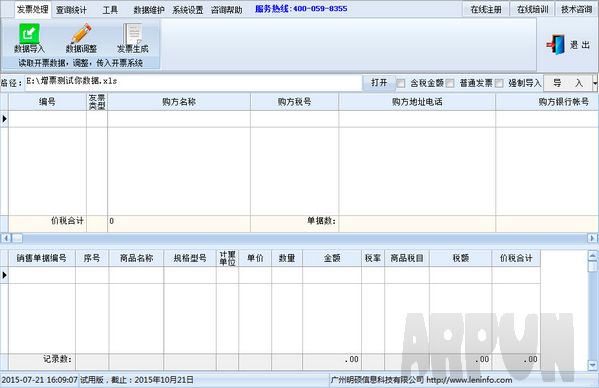Click the lower table's scroll-up arrow
The image size is (599, 388).
point(593,256)
